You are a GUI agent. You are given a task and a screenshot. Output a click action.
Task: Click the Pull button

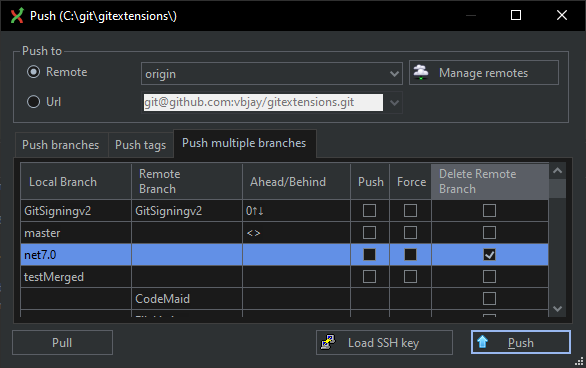62,343
